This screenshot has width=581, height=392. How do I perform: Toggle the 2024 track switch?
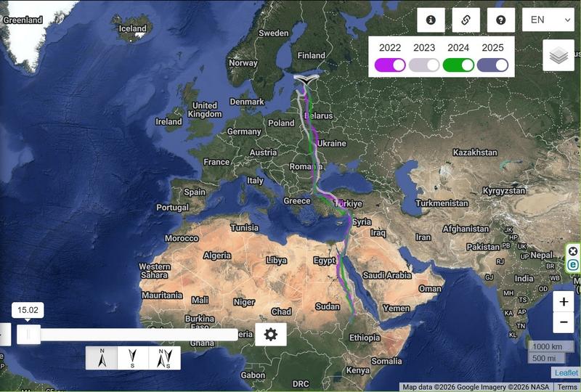[x=458, y=65]
